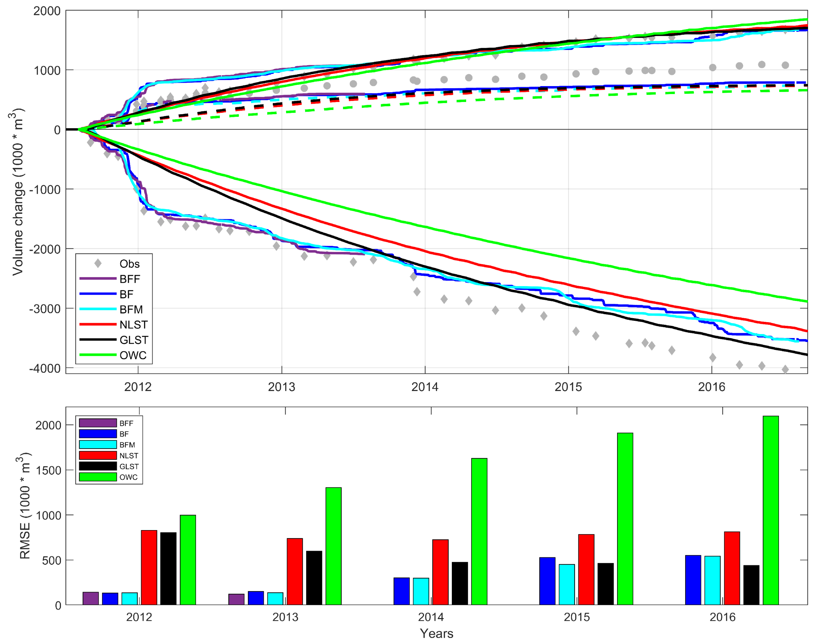
Task: Click the cyan BFM line legend sample
Action: [x=98, y=309]
